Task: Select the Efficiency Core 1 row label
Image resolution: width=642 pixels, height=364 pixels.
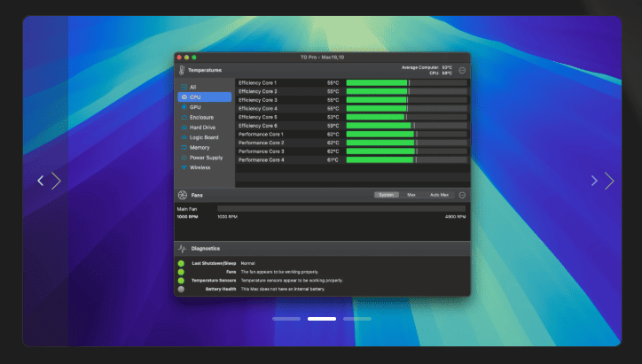Action: click(257, 83)
